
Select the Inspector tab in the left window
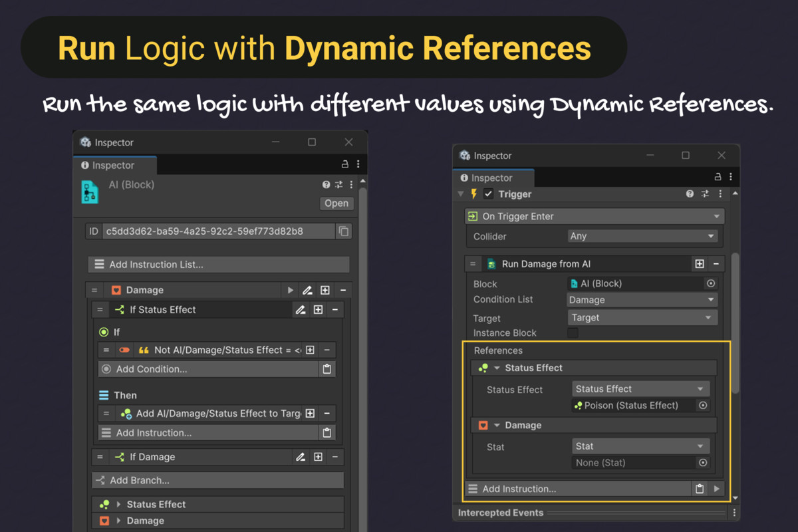tap(113, 166)
